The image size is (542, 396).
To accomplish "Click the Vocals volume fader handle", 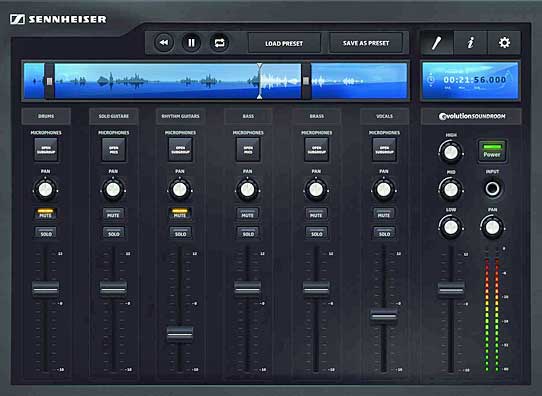I will [384, 315].
